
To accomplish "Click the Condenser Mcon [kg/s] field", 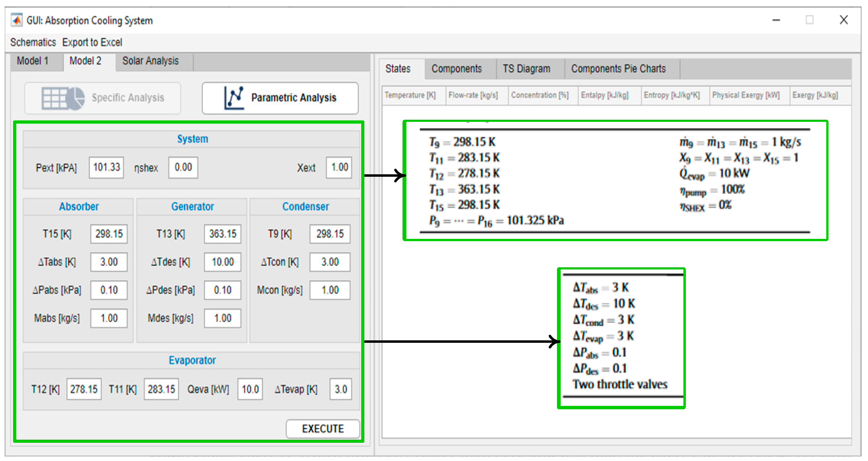I will [x=329, y=290].
